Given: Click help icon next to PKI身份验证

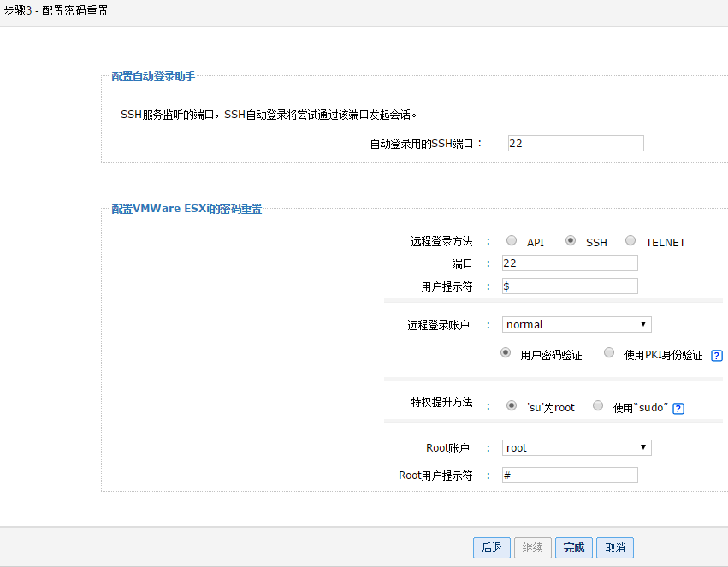Looking at the screenshot, I should point(717,356).
